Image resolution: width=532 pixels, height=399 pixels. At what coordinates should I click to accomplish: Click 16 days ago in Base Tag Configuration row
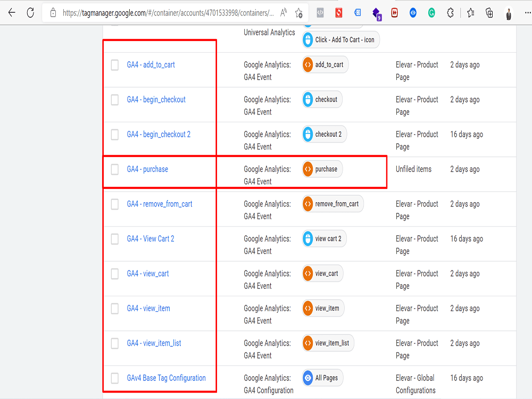467,378
